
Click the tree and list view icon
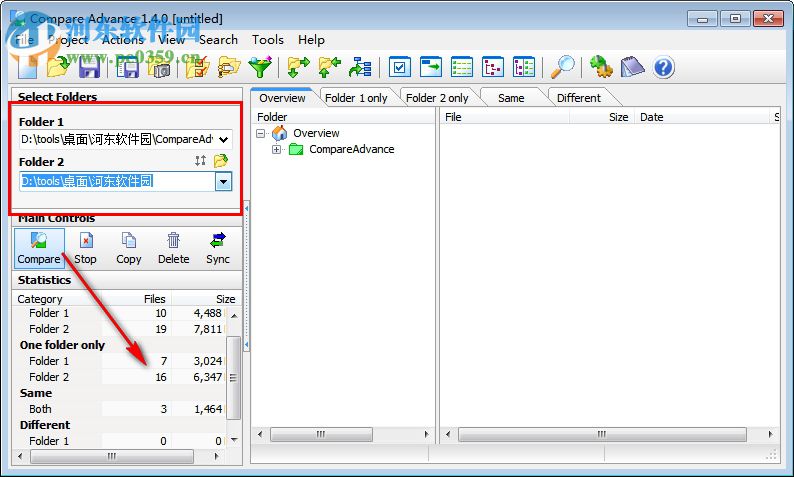[x=524, y=67]
